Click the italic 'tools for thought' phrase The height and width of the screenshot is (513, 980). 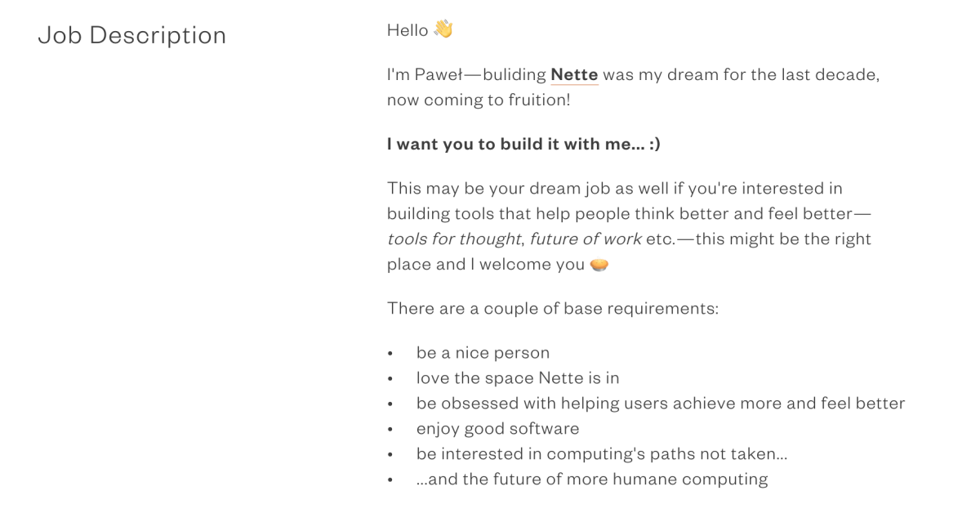click(x=454, y=239)
